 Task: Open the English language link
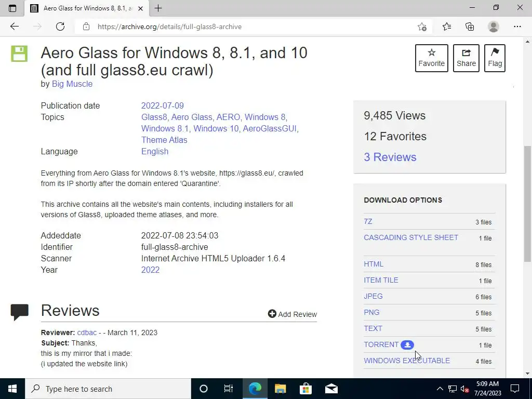tap(155, 151)
